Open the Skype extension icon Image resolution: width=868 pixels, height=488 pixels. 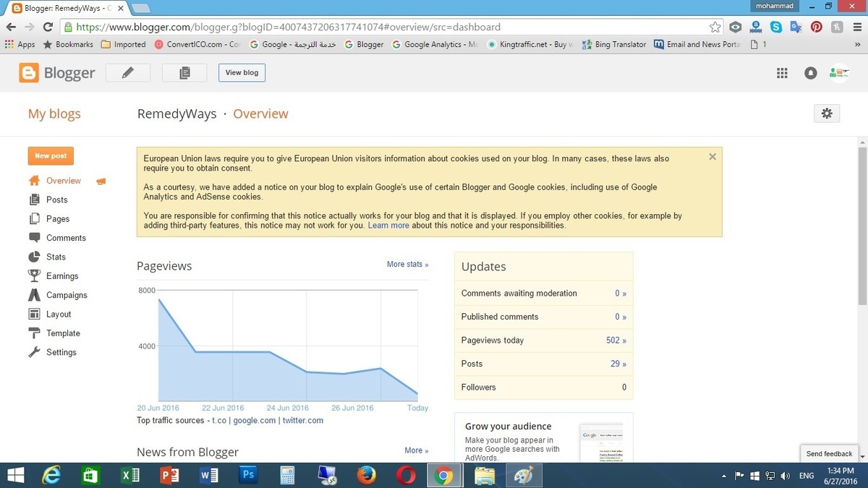[x=776, y=27]
